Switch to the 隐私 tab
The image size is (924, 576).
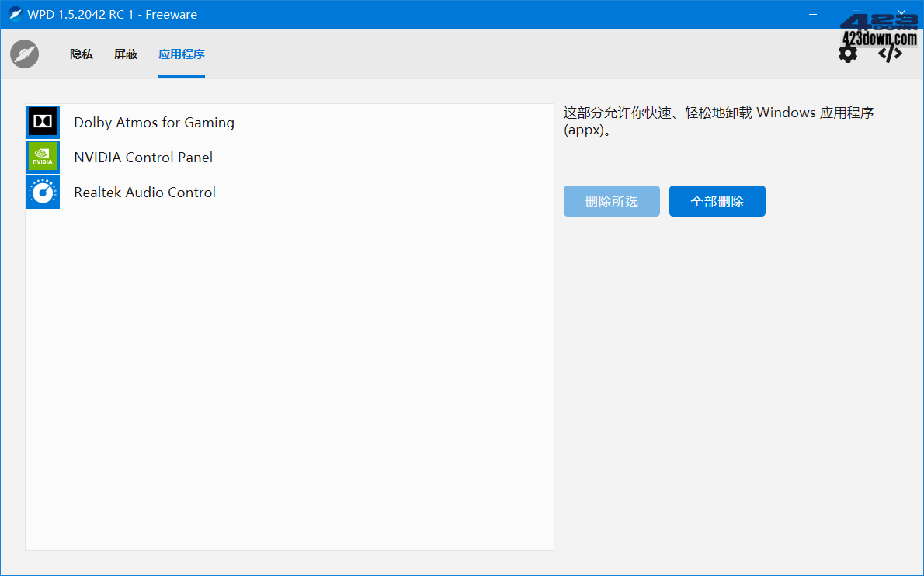81,54
